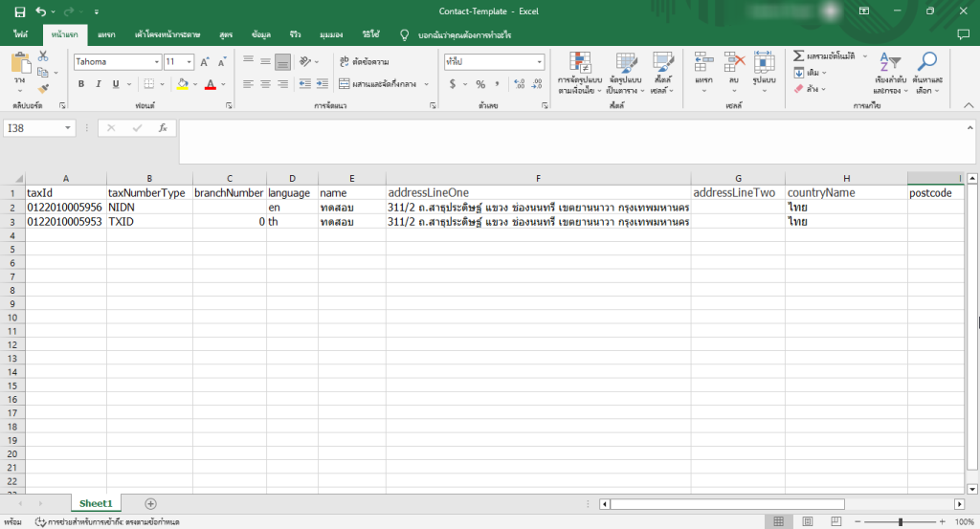
Task: Click the Name Box showing I38
Action: tap(33, 128)
